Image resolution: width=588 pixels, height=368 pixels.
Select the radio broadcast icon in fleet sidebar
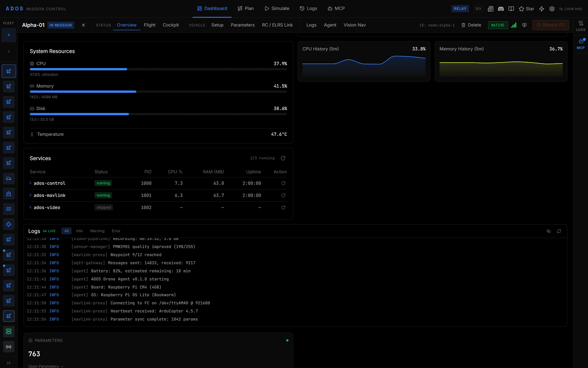pos(8,347)
